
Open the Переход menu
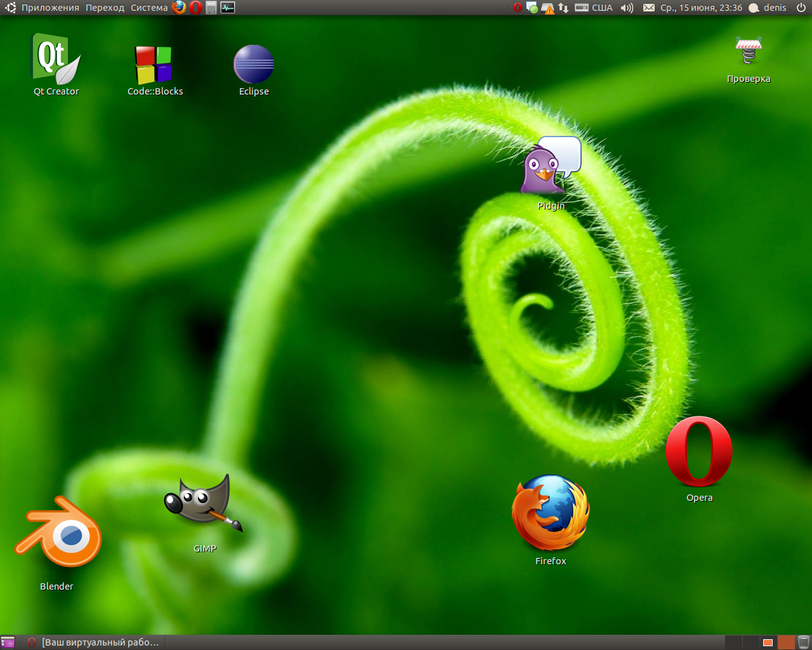(105, 8)
